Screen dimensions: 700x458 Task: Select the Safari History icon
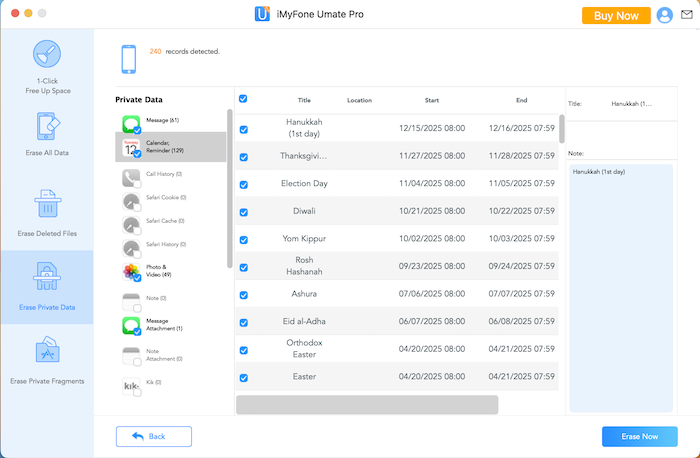pos(131,249)
